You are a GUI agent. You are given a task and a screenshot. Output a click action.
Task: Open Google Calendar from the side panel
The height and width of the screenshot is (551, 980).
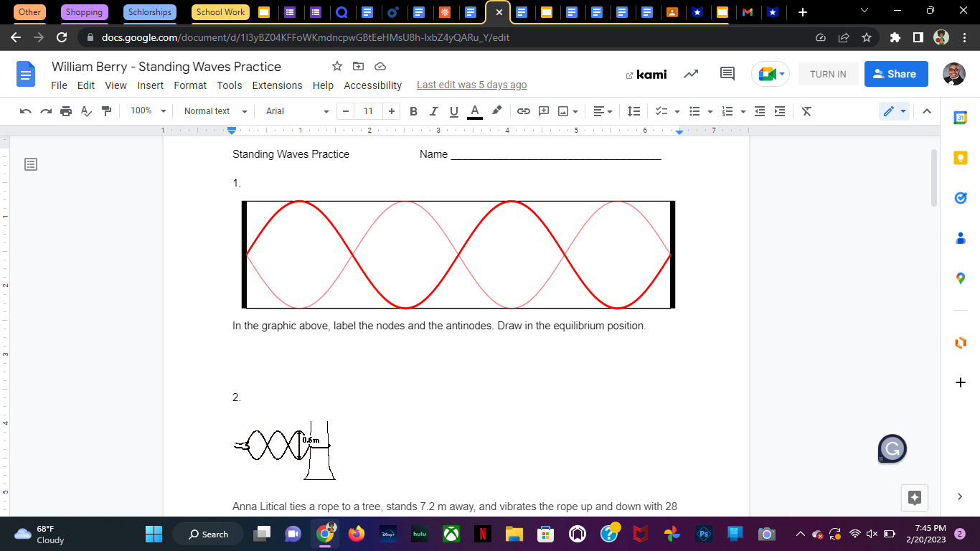[x=961, y=118]
